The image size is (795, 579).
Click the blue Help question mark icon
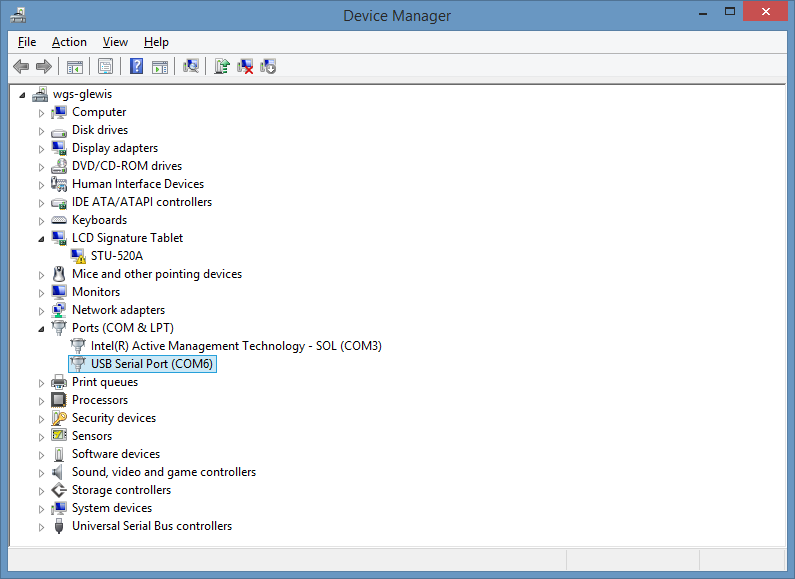click(x=136, y=66)
